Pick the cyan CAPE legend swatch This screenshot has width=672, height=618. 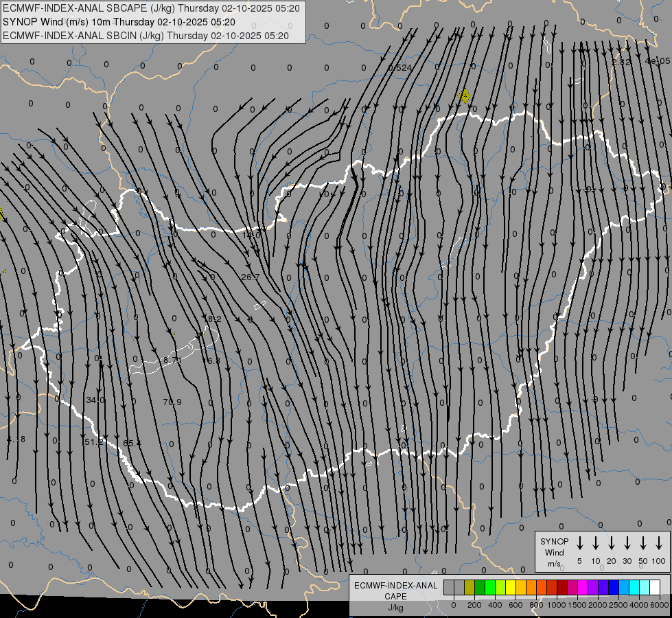[634, 587]
